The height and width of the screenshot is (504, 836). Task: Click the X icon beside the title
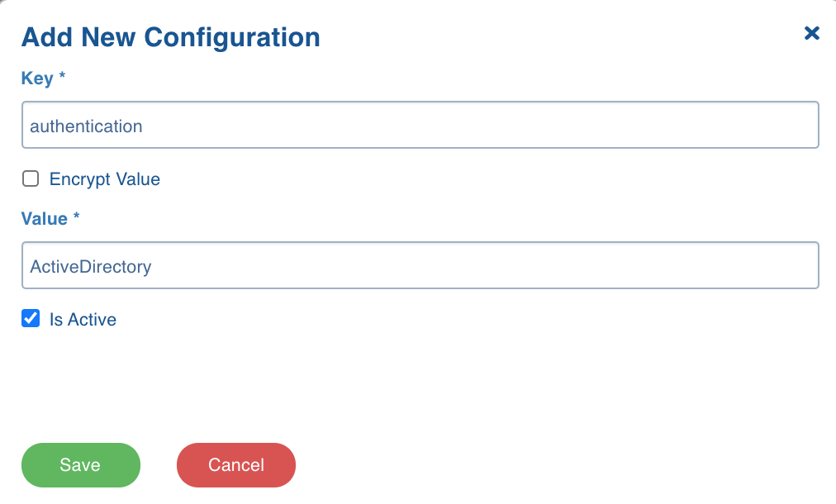pos(811,33)
